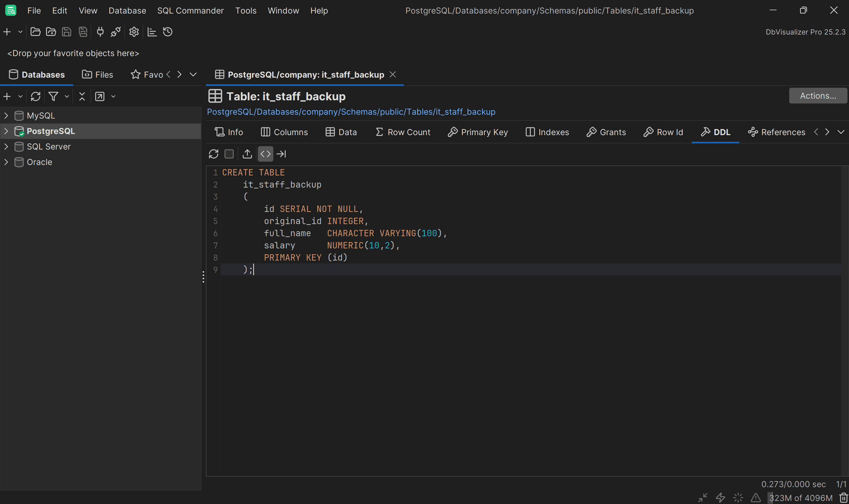Viewport: 849px width, 504px height.
Task: Switch to the Databases tab
Action: [37, 74]
